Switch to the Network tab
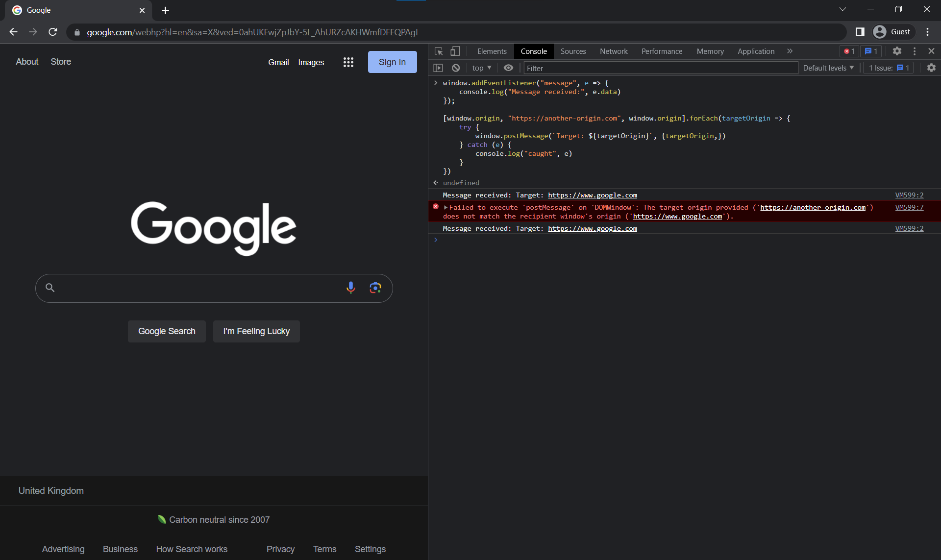 (x=614, y=51)
